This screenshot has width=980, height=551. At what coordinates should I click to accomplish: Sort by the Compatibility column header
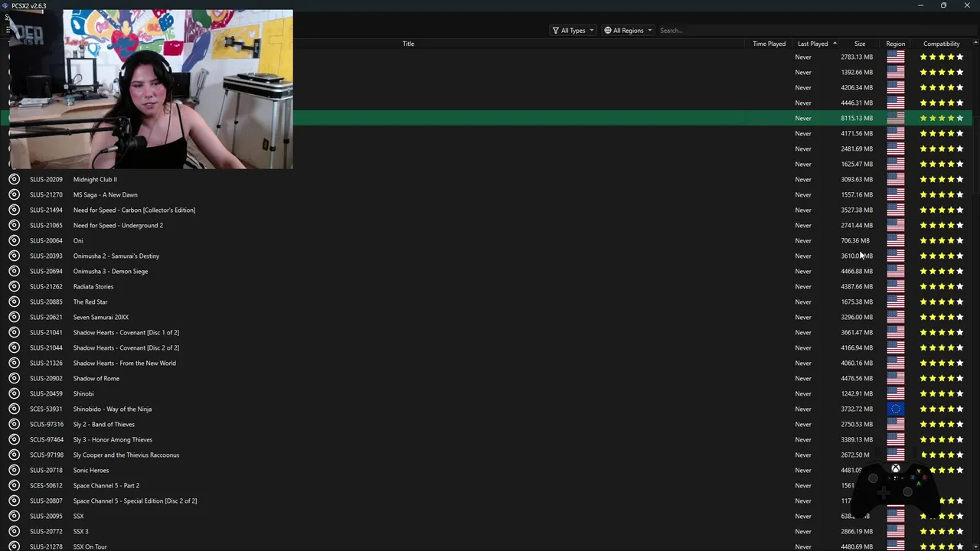click(x=941, y=44)
